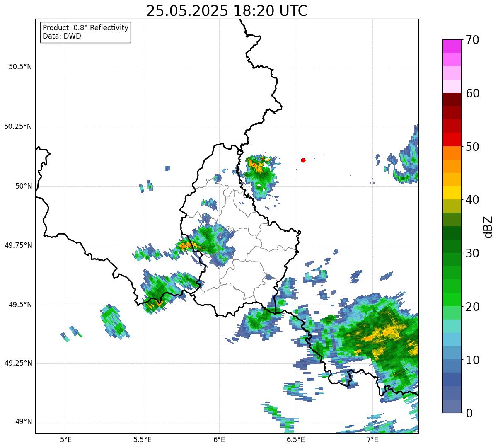Click the 49°N latitude label
Viewport: 498px width, 448px height.
coord(24,422)
